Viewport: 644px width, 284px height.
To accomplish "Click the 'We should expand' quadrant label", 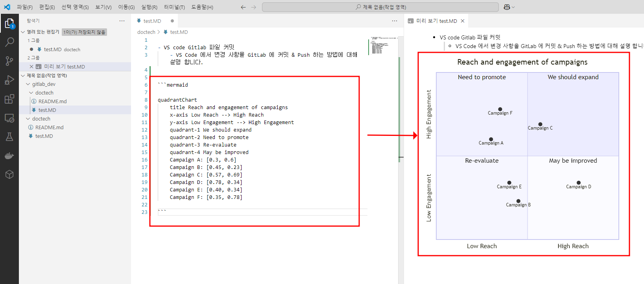I will click(573, 77).
